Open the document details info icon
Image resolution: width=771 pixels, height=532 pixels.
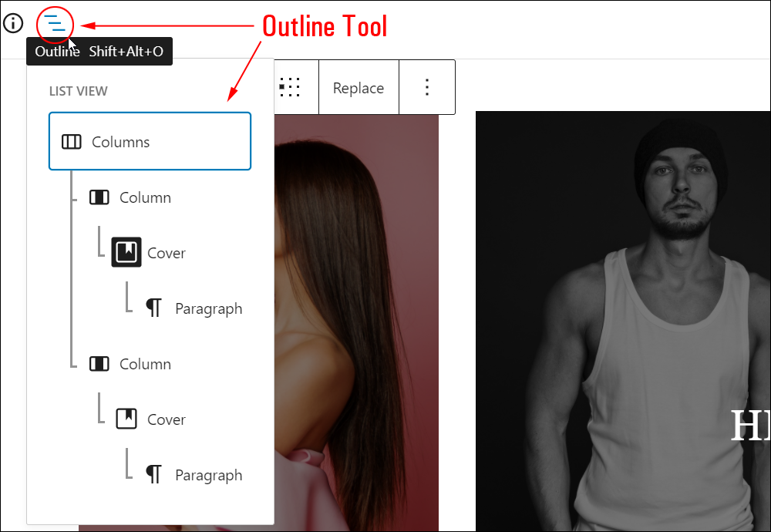(13, 23)
